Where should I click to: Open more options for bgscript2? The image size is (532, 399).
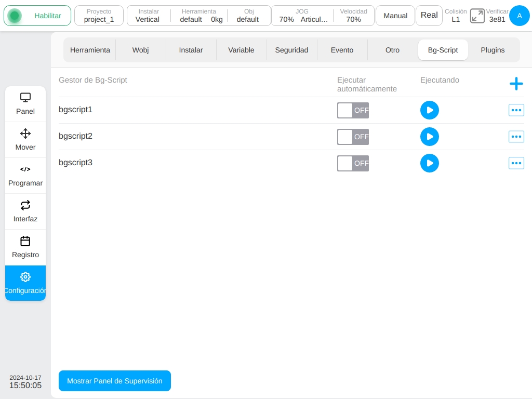pyautogui.click(x=516, y=137)
